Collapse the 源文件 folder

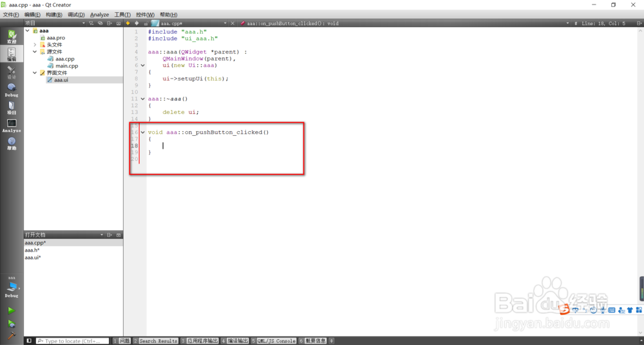tap(35, 51)
